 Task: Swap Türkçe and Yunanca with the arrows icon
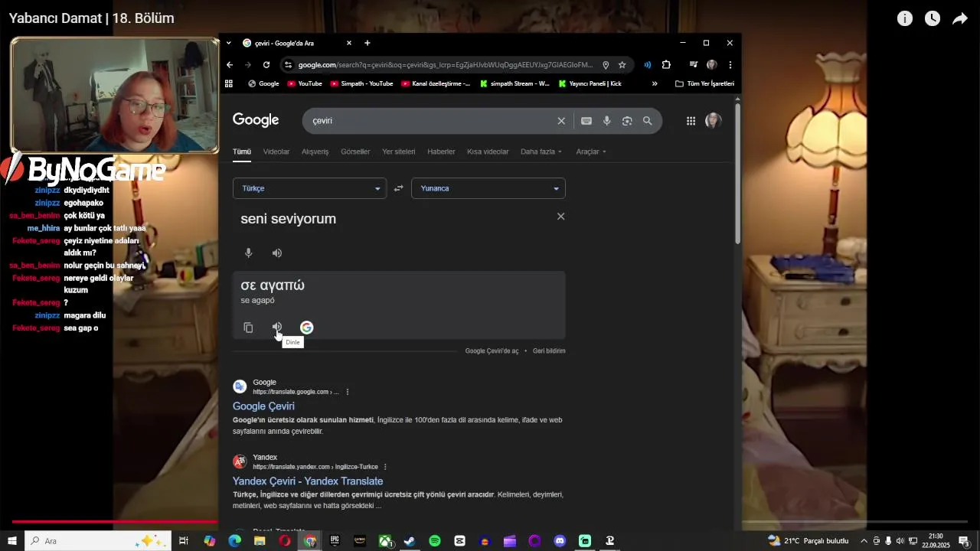click(x=398, y=188)
